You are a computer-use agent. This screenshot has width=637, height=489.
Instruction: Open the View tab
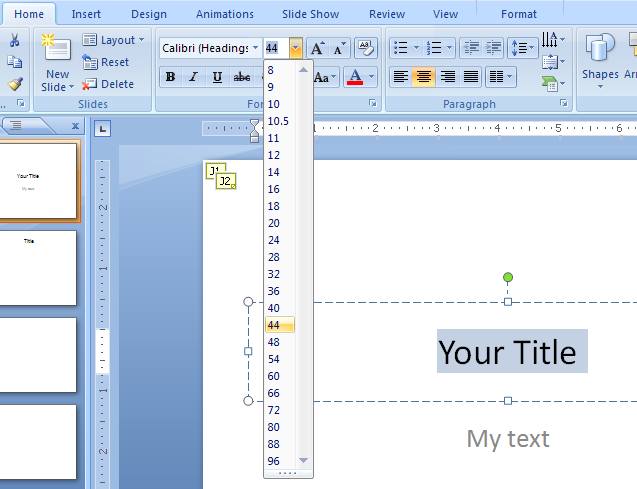445,14
